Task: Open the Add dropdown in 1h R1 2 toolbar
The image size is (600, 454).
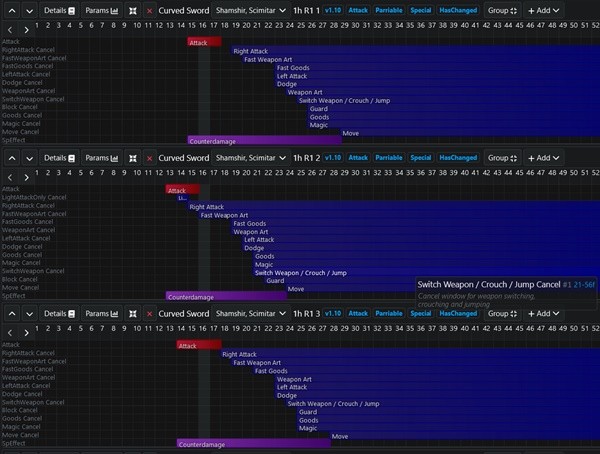Action: [x=543, y=158]
